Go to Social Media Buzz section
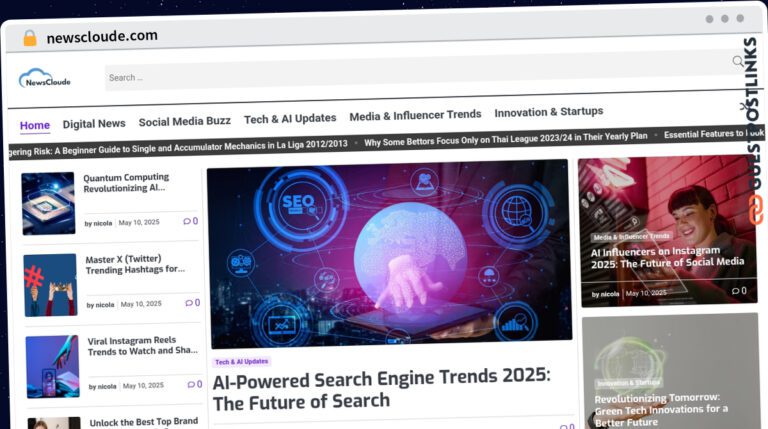The height and width of the screenshot is (429, 768). coord(185,121)
